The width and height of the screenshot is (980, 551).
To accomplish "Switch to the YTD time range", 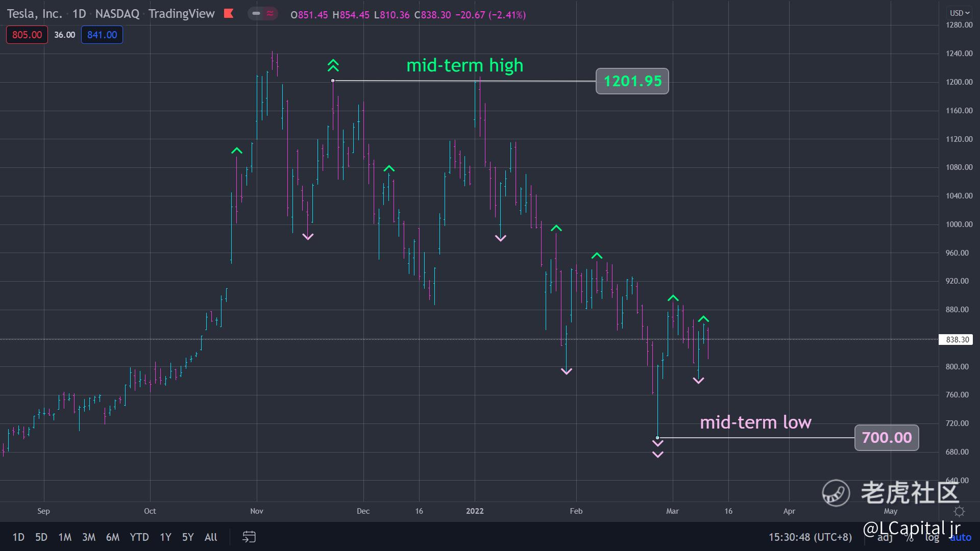I will click(139, 537).
